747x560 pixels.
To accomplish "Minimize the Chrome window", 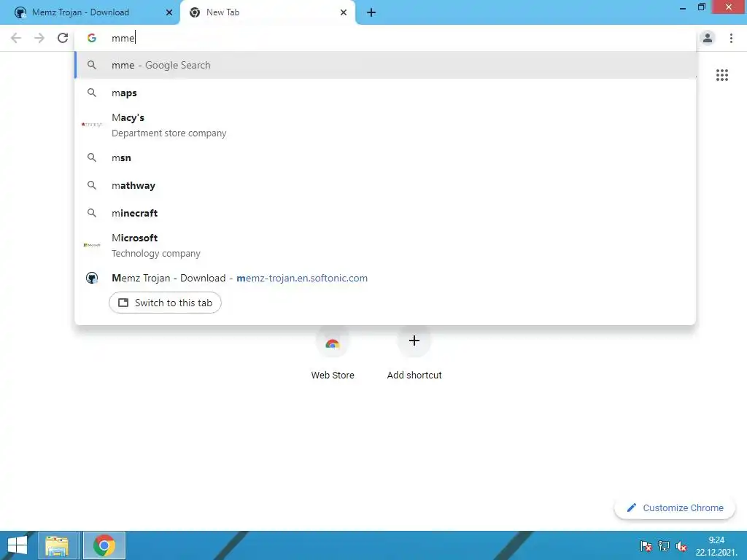I will coord(683,7).
